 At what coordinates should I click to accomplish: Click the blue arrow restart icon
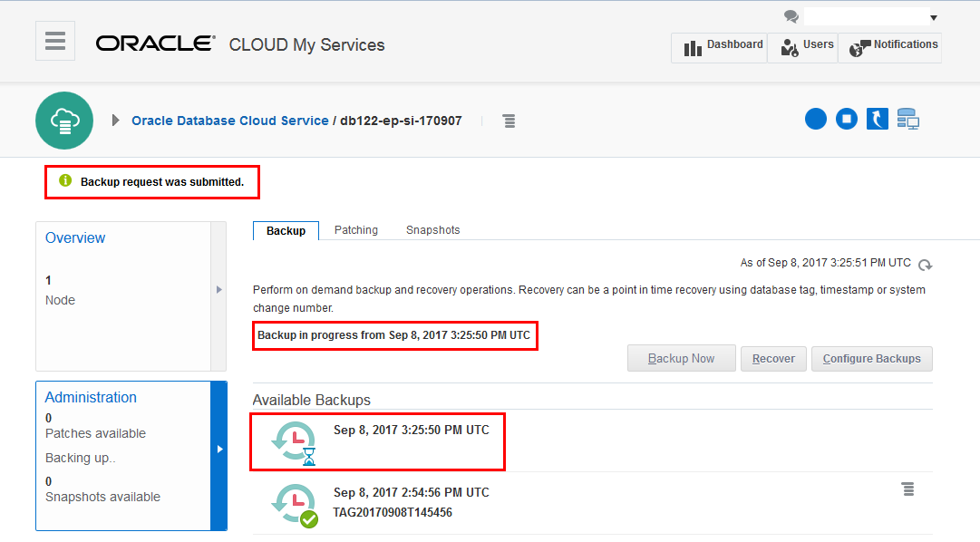(x=877, y=119)
